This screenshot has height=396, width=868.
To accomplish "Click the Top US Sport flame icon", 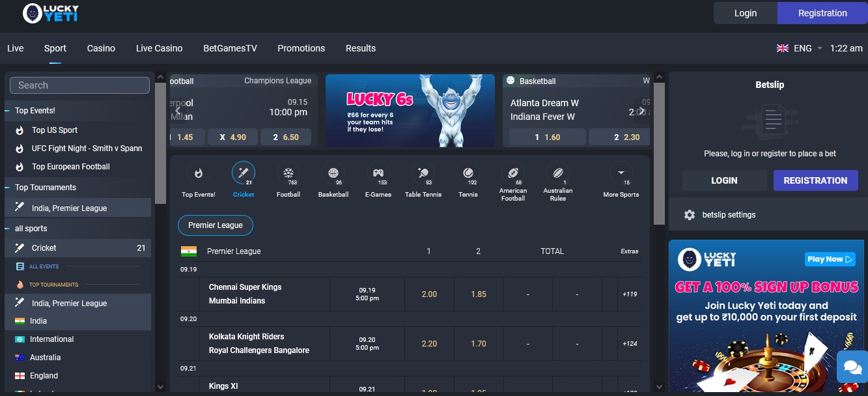I will [19, 130].
